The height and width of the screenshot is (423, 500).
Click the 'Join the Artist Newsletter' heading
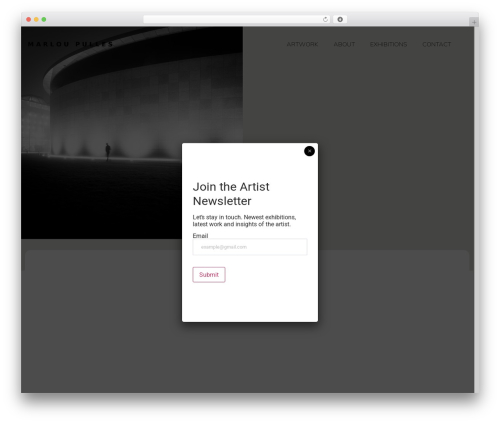click(231, 194)
